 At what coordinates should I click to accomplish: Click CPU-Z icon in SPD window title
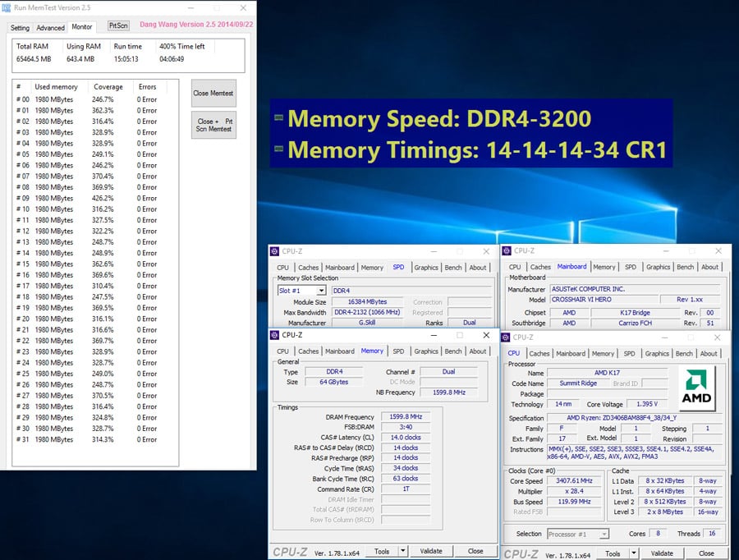(x=274, y=251)
